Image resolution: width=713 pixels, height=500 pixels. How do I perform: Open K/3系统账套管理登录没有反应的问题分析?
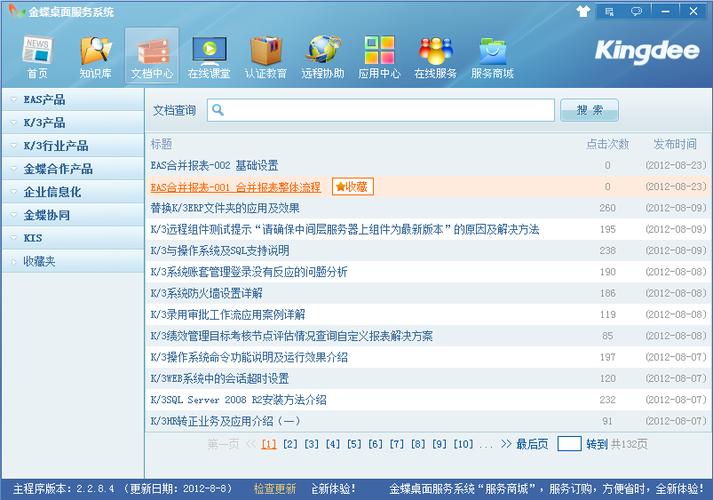click(249, 272)
